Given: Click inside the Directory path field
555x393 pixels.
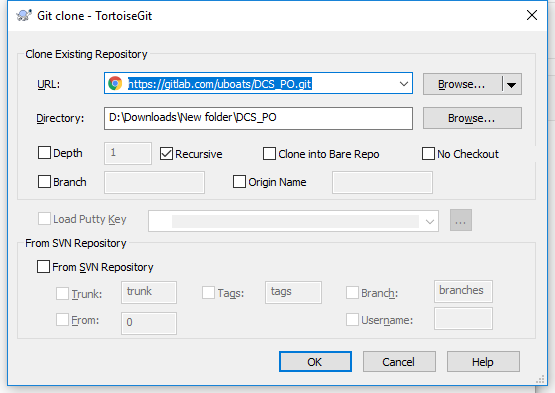Looking at the screenshot, I should point(258,118).
